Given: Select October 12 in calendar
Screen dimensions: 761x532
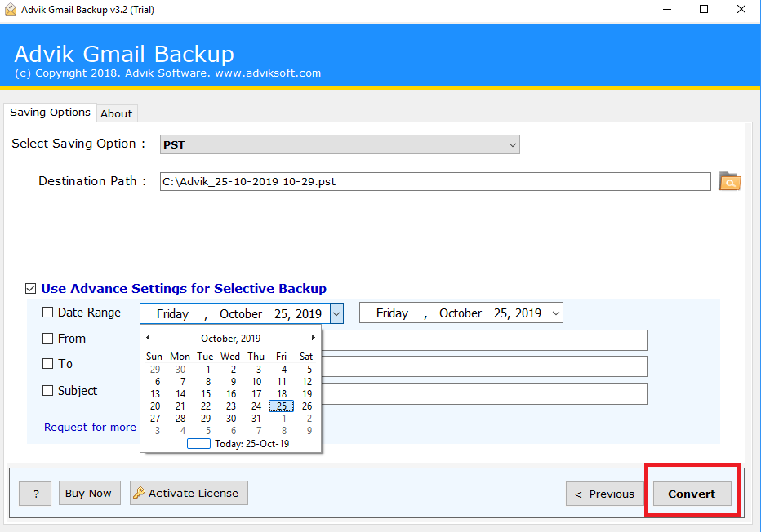Looking at the screenshot, I should point(307,382).
